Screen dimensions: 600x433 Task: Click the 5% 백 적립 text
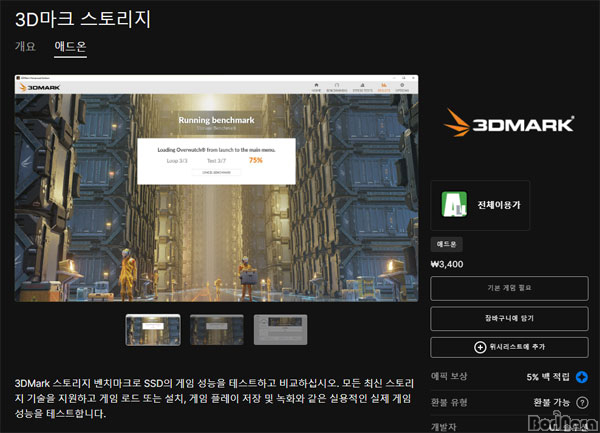(x=548, y=377)
